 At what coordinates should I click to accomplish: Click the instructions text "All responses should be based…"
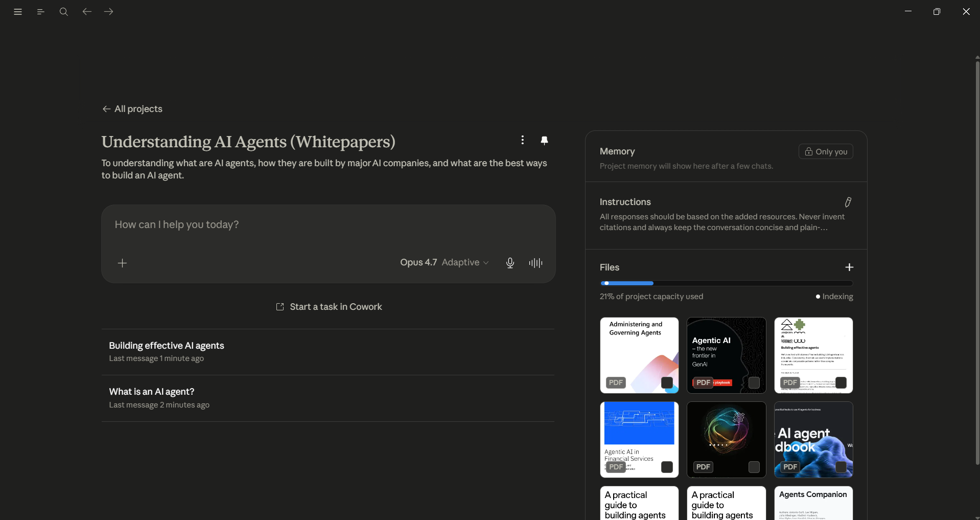point(722,222)
